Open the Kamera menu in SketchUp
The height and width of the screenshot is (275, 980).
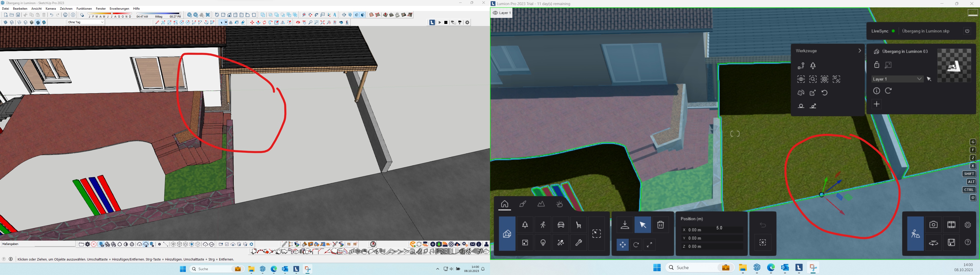(x=51, y=9)
